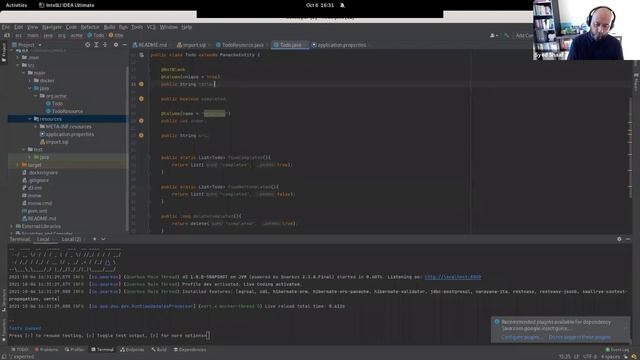Open the Build tool window
640x360 pixels.
[159, 350]
